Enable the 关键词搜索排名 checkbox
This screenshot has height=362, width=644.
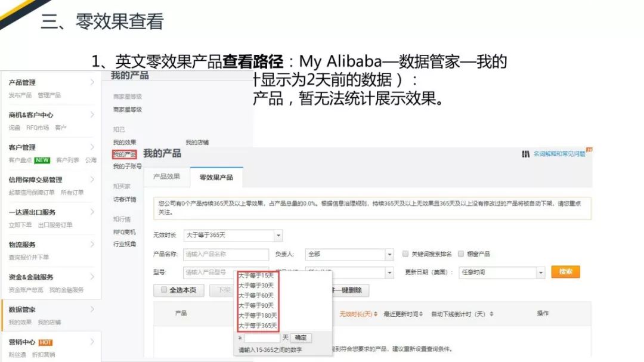(x=405, y=254)
